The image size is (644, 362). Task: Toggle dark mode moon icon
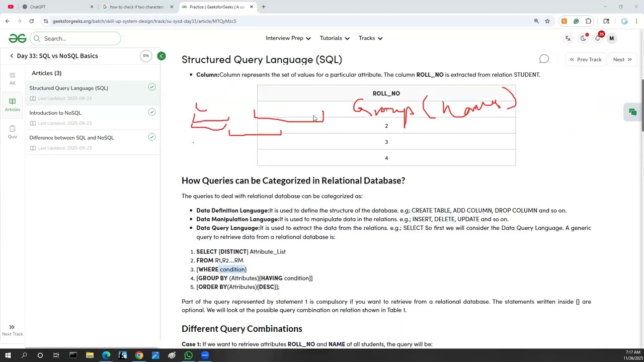point(583,38)
